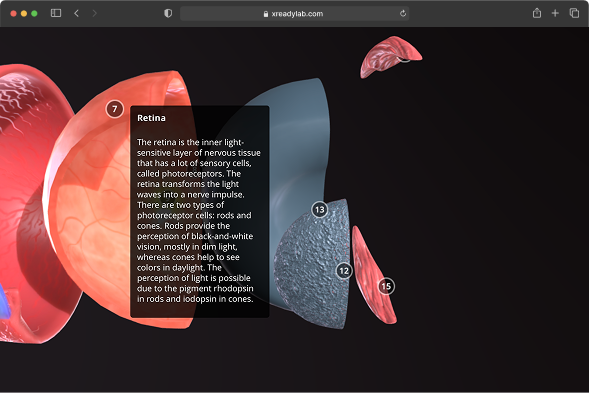
Task: Toggle the Safari sidebar
Action: click(x=56, y=13)
